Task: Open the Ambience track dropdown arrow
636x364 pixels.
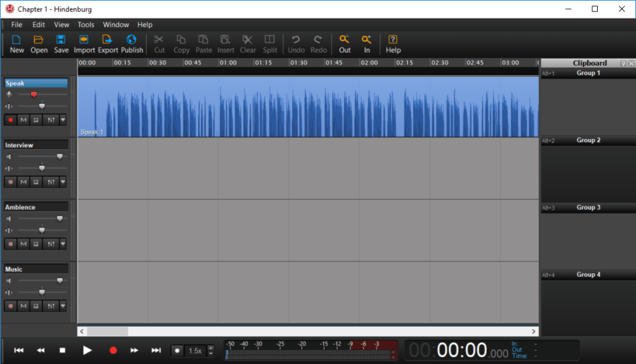Action: [x=63, y=245]
